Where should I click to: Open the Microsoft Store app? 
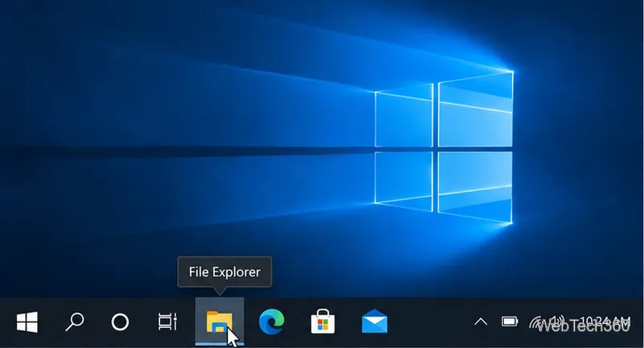click(x=323, y=321)
